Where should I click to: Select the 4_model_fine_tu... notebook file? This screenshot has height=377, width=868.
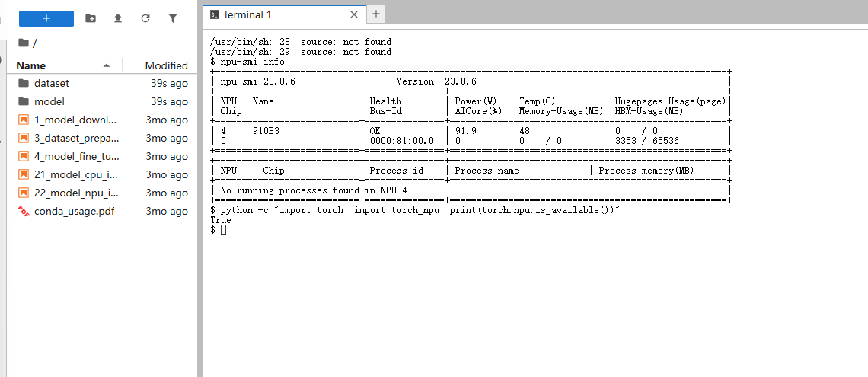click(103, 157)
